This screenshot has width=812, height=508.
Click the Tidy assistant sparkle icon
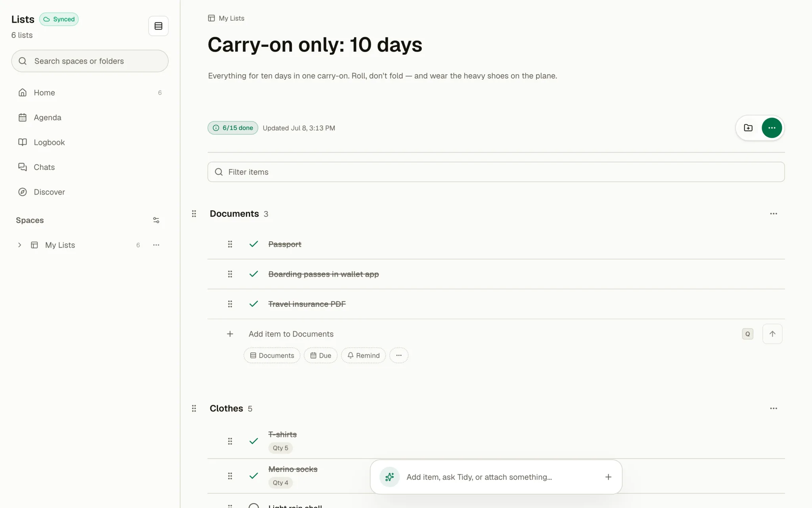[390, 477]
